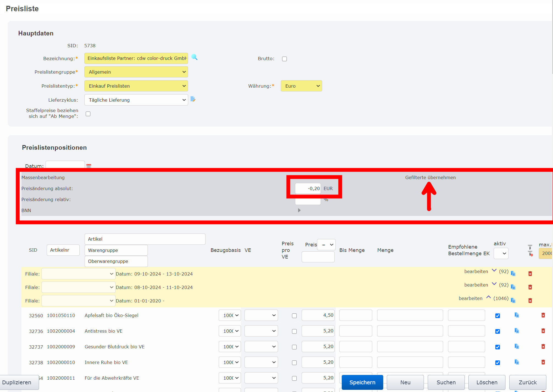Delete the 01-01-2020 date group
This screenshot has width=553, height=392.
530,301
